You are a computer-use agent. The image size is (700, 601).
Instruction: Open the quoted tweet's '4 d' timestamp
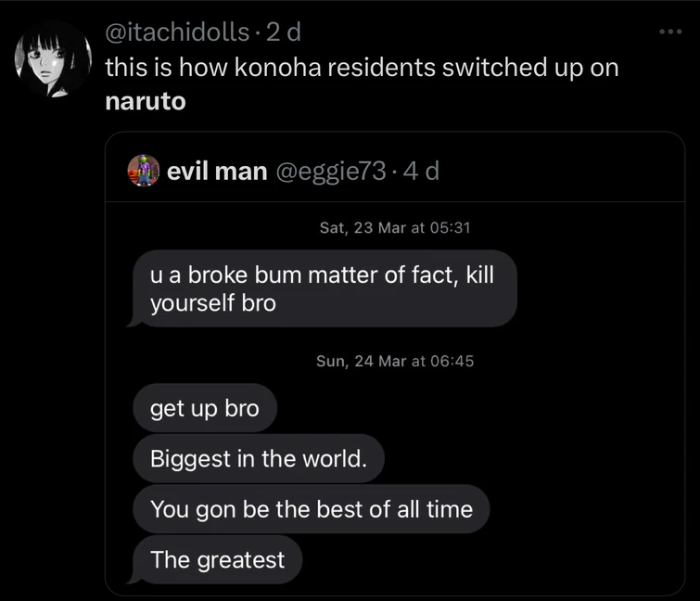coord(422,171)
